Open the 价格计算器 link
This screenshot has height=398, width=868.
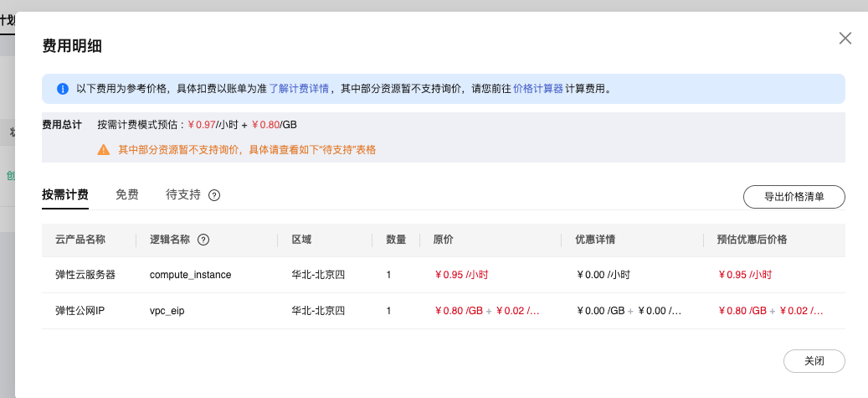(x=538, y=89)
